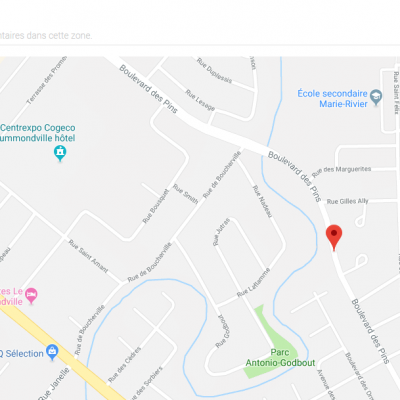The height and width of the screenshot is (400, 400).
Task: Click the Rue Gilles Ally label
Action: click(347, 201)
